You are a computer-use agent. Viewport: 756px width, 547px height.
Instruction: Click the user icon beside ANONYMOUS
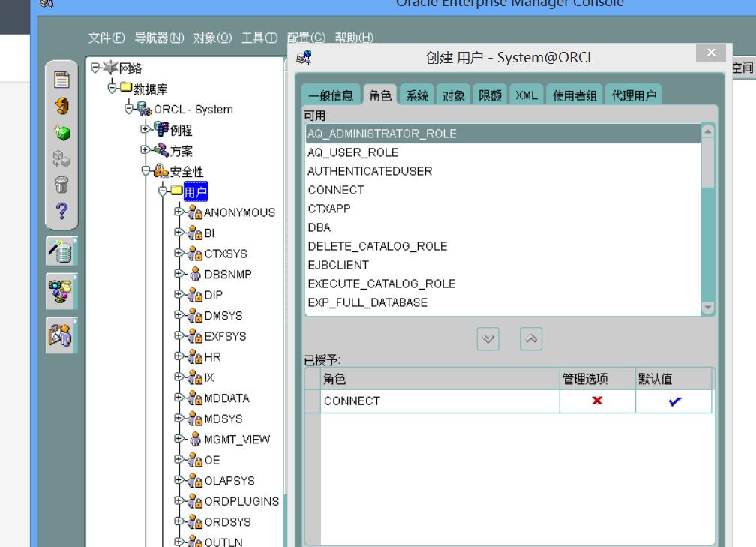[x=195, y=212]
